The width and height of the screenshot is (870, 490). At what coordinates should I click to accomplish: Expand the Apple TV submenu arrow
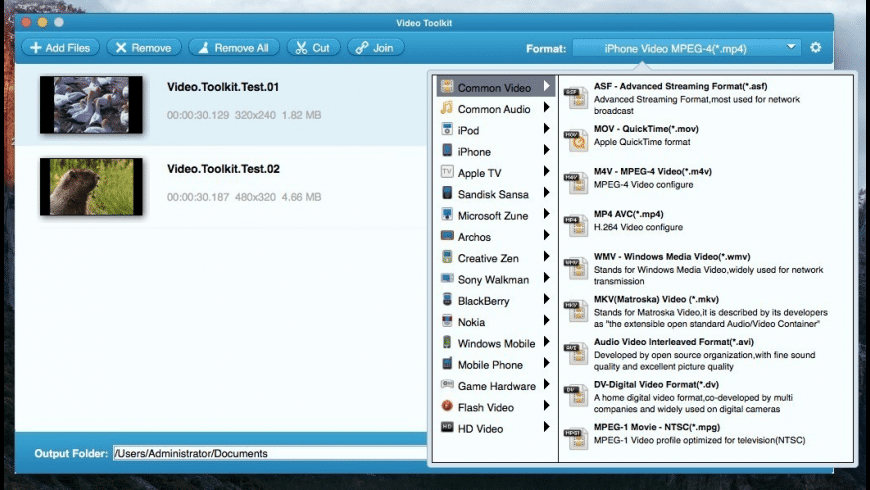point(547,171)
